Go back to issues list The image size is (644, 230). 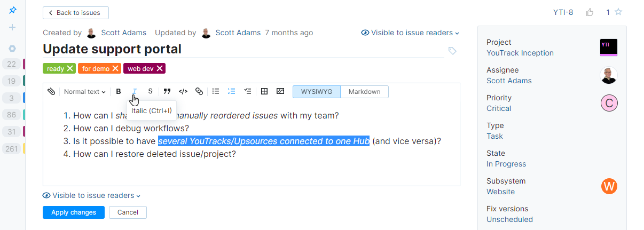75,13
